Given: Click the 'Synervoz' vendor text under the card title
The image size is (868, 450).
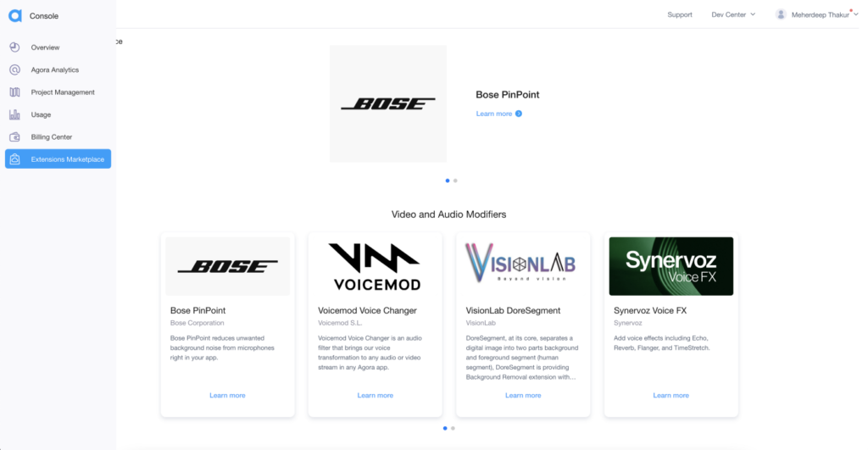Looking at the screenshot, I should pyautogui.click(x=628, y=323).
